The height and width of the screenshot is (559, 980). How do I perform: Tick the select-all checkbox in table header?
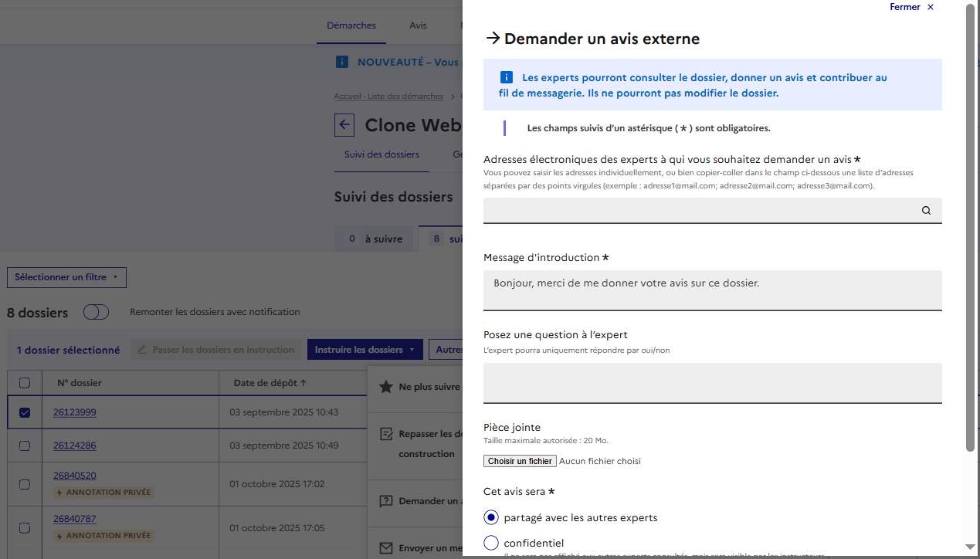click(25, 383)
